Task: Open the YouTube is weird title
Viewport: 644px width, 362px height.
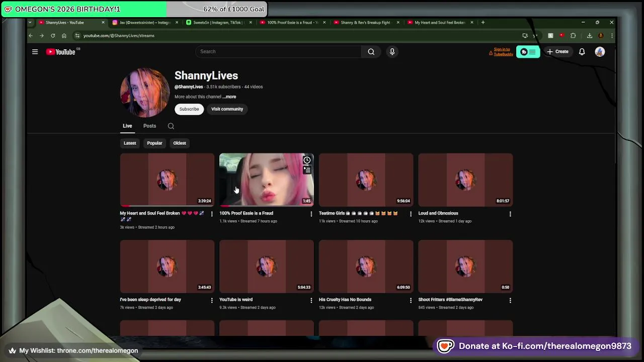Action: coord(236,300)
